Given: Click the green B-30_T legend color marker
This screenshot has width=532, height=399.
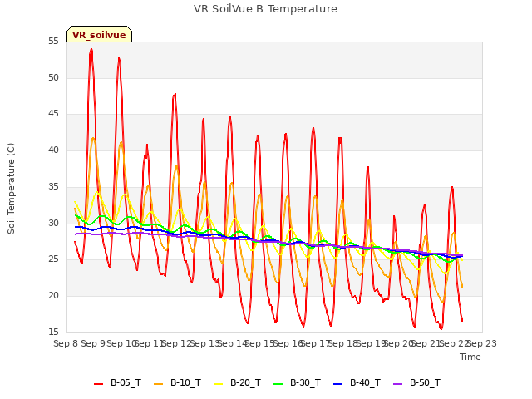Looking at the screenshot, I should 278,384.
